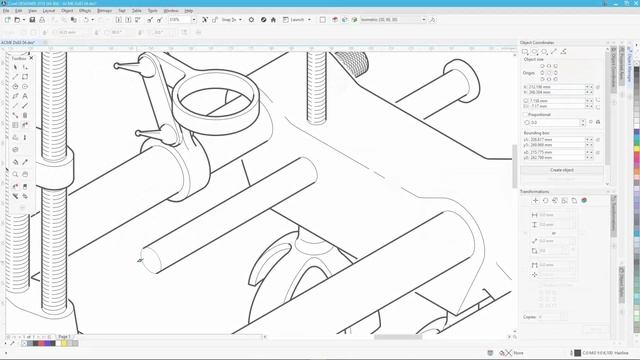Select the Table tool in Toolbox
Viewport: 640px width, 360px height.
click(16, 125)
